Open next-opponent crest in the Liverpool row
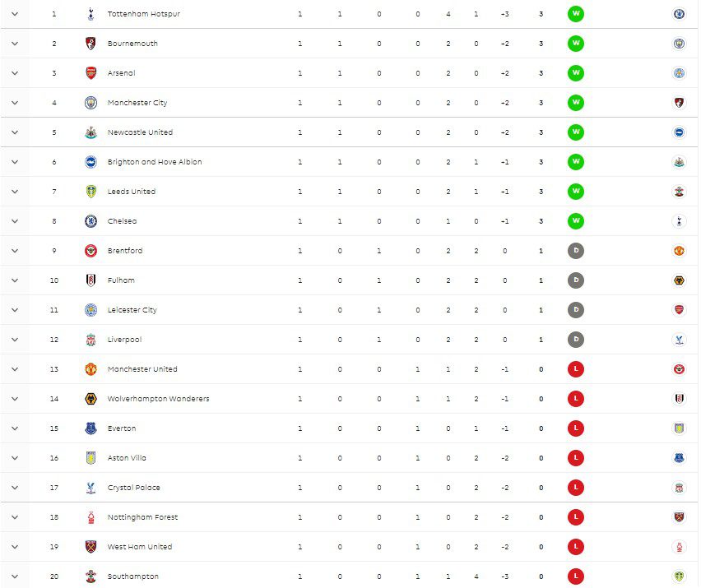Screen dimensions: 701x588 [679, 340]
